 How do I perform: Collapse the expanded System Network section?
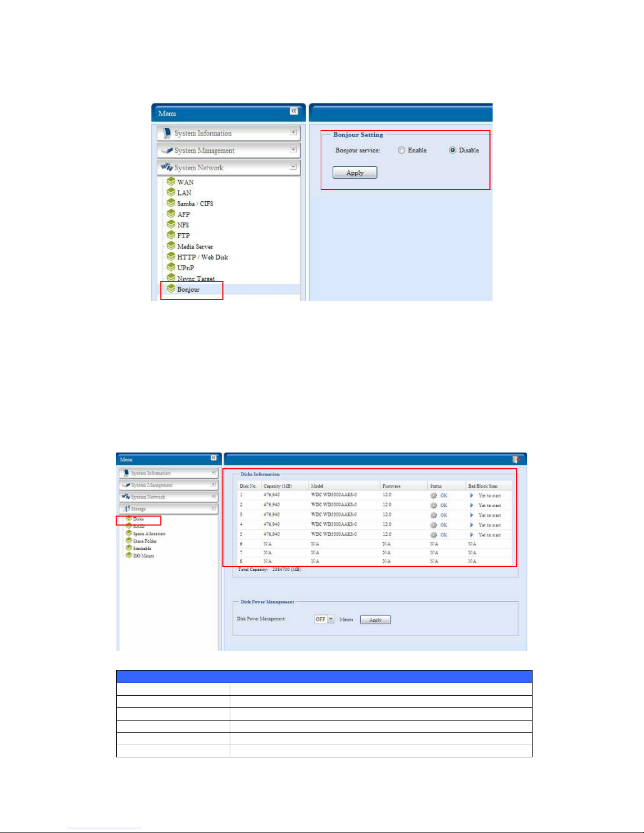(293, 167)
